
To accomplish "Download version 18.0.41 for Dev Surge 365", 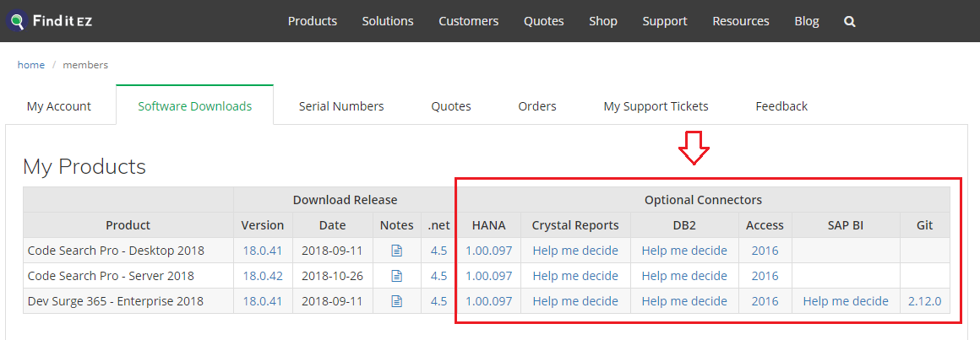I will [x=263, y=301].
